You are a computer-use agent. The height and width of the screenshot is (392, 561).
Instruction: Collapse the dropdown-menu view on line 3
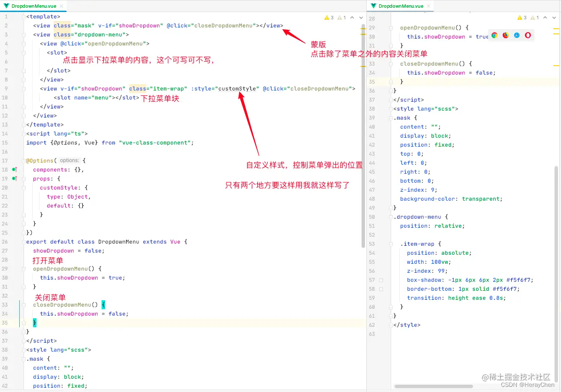[x=24, y=35]
